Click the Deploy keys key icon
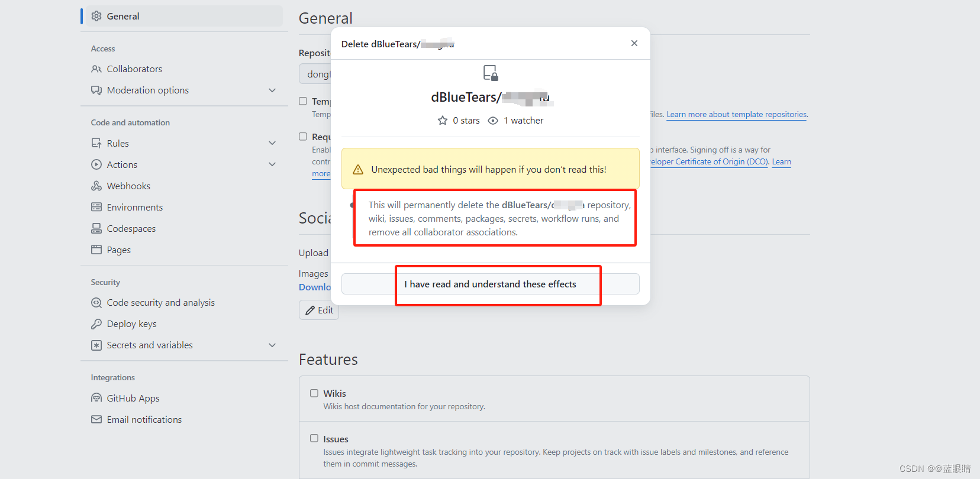Screen dimensions: 980x479 [x=96, y=323]
